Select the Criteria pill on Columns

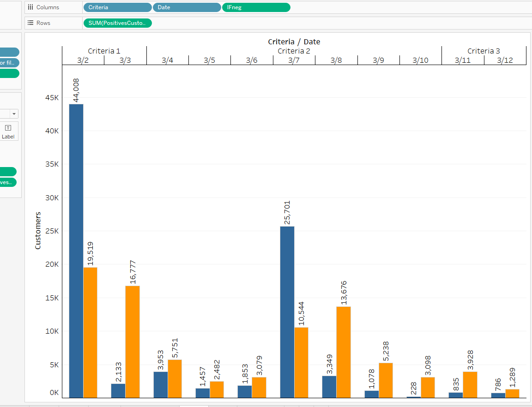(x=117, y=7)
